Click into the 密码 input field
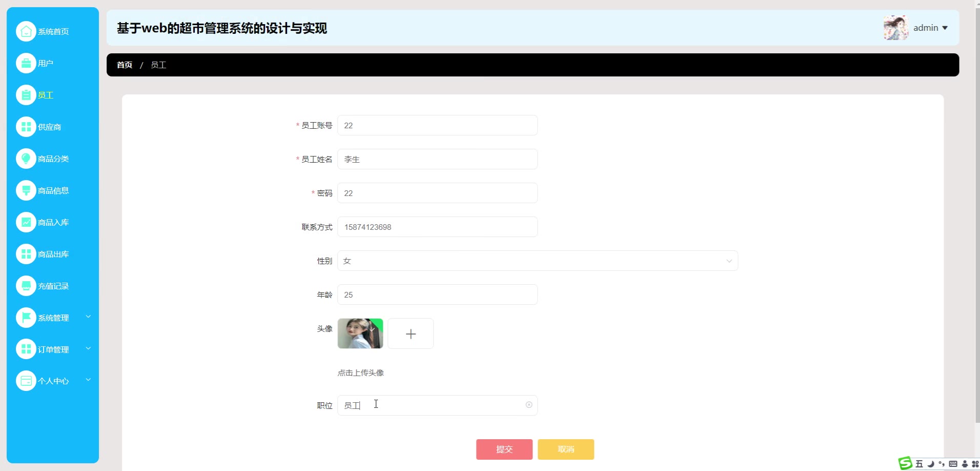 (437, 193)
